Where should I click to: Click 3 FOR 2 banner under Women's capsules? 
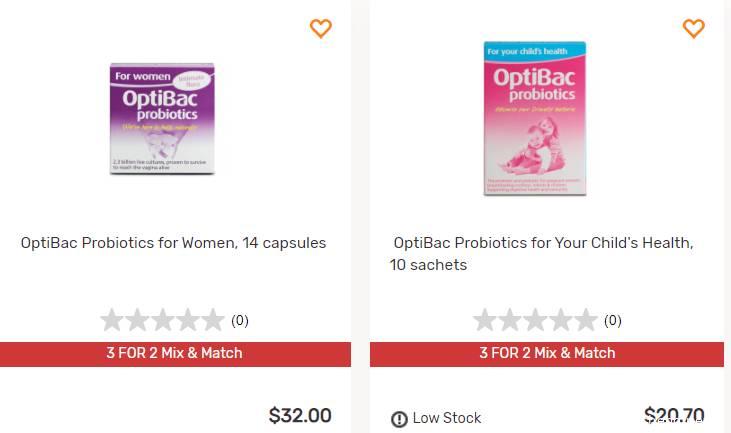tap(175, 353)
